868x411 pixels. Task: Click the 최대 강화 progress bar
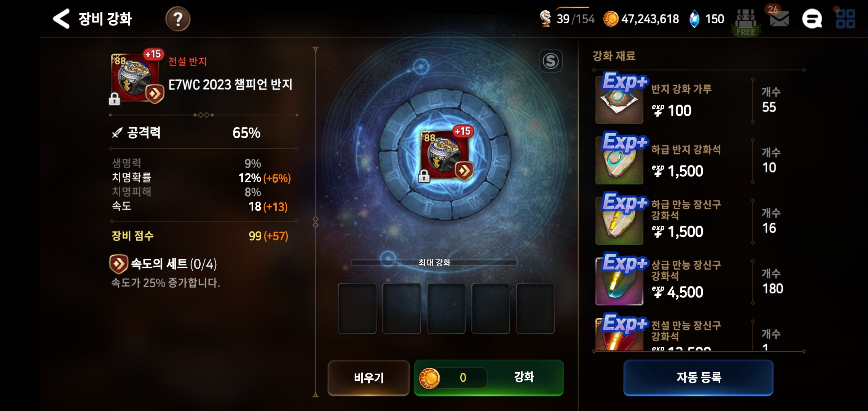tap(434, 263)
